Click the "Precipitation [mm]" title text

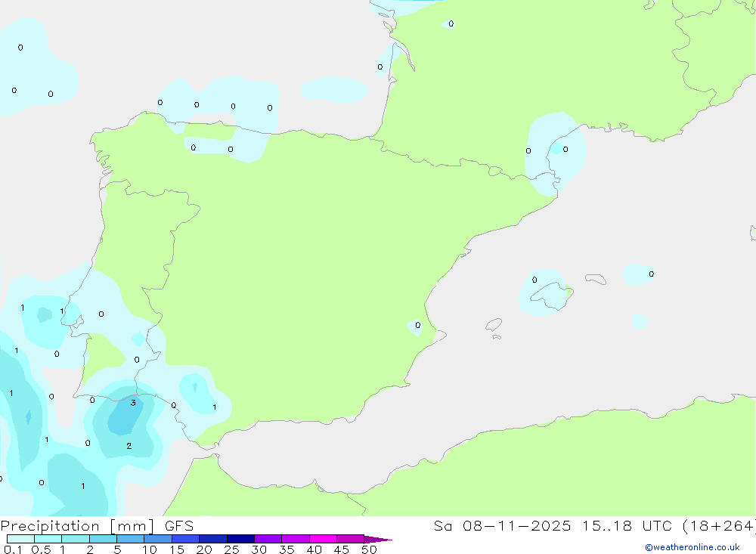coord(77,526)
